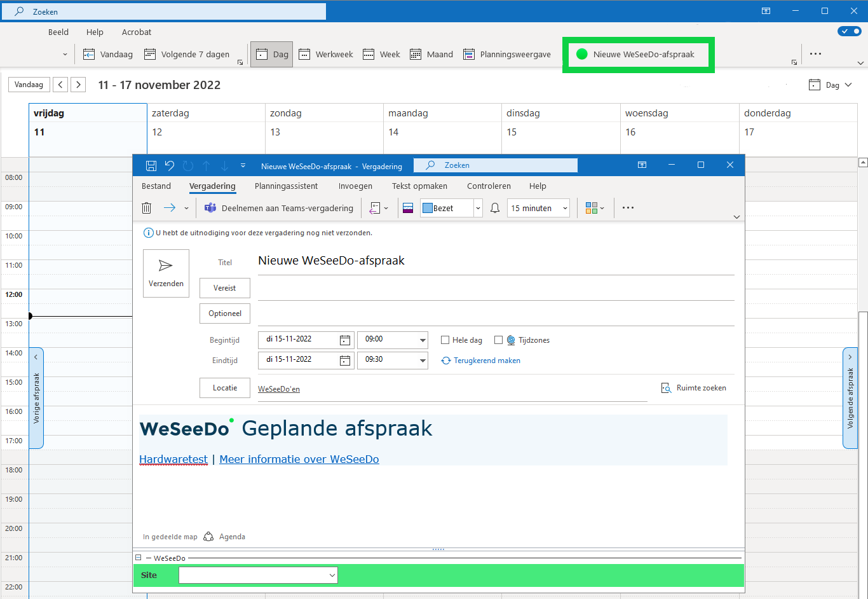Open the Eindtijd calendar picker icon

coord(344,361)
